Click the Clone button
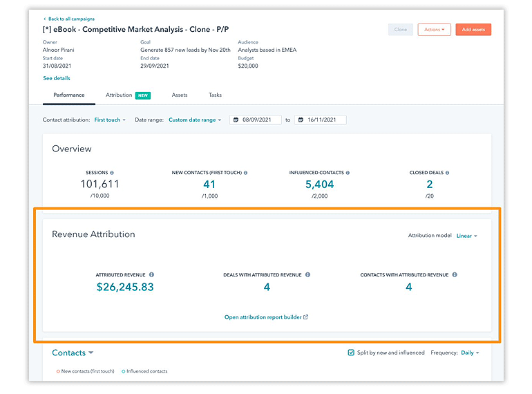This screenshot has width=532, height=394. coord(400,30)
